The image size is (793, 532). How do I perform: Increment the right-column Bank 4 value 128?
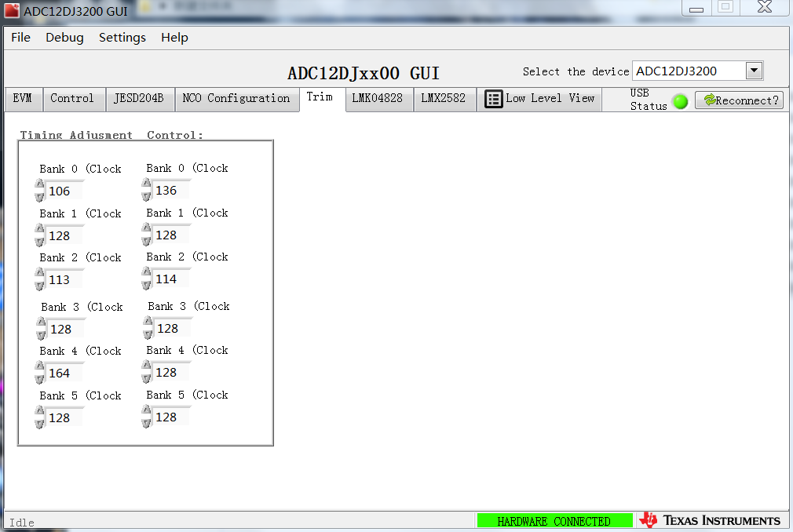[146, 366]
